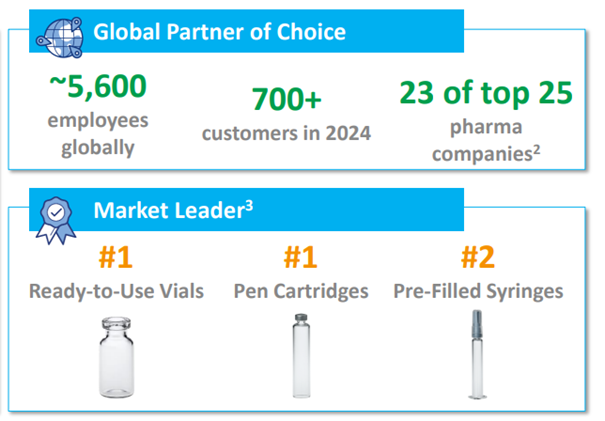Click the Global Partner of Choice header

click(219, 32)
